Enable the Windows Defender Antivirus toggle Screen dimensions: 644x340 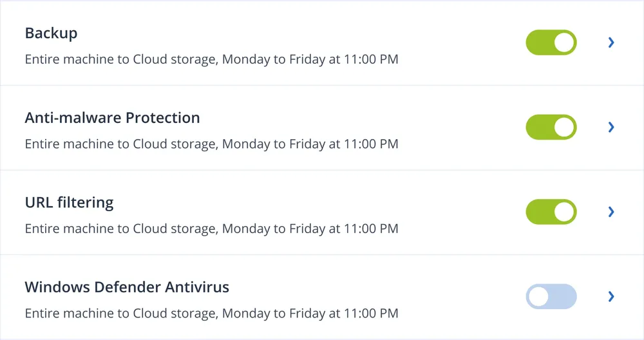[551, 296]
